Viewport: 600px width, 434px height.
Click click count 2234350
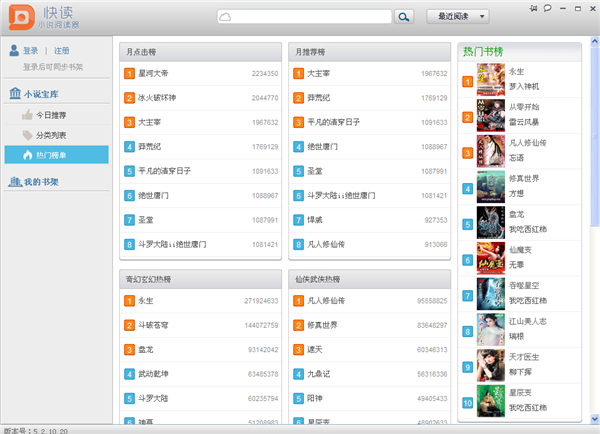pos(265,73)
